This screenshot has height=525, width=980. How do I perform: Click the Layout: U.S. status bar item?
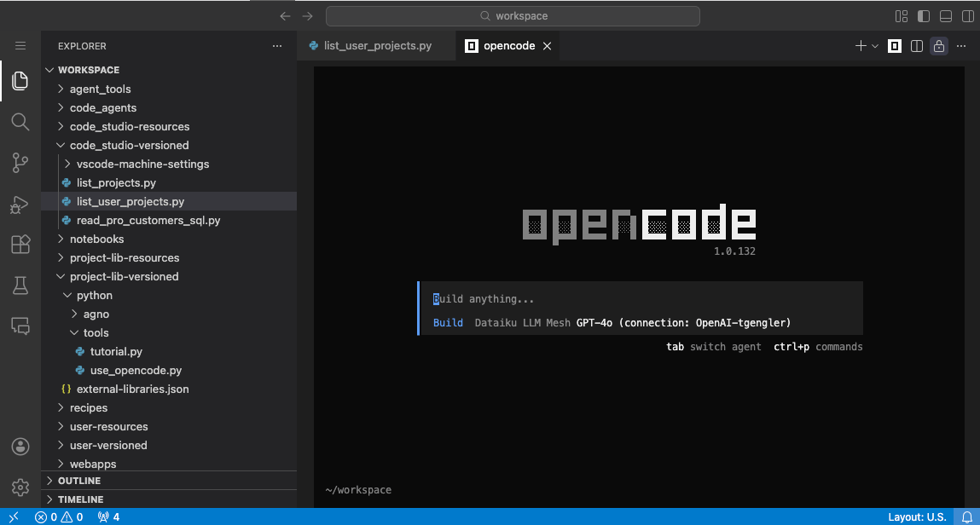coord(917,516)
